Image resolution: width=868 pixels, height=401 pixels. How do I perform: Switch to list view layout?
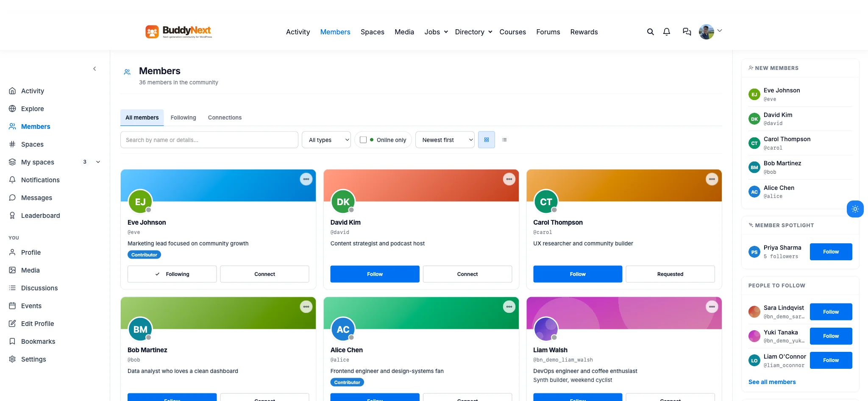(504, 140)
